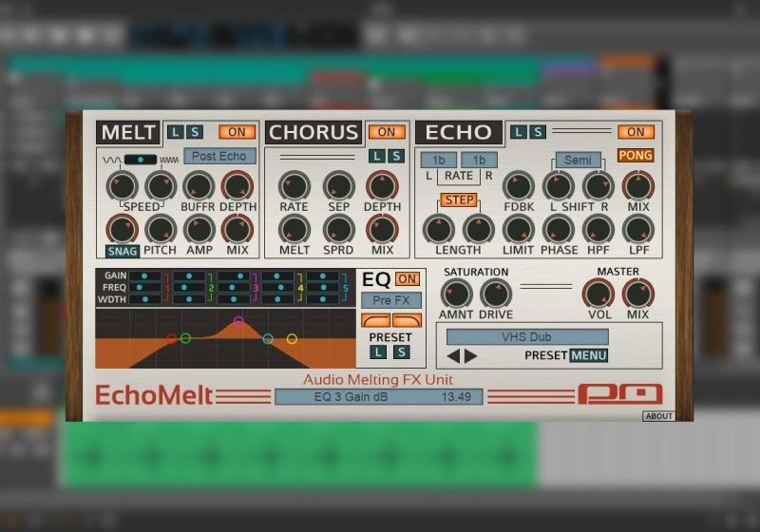Toggle the MELT waveform shape switch
This screenshot has width=760, height=532.
[141, 160]
